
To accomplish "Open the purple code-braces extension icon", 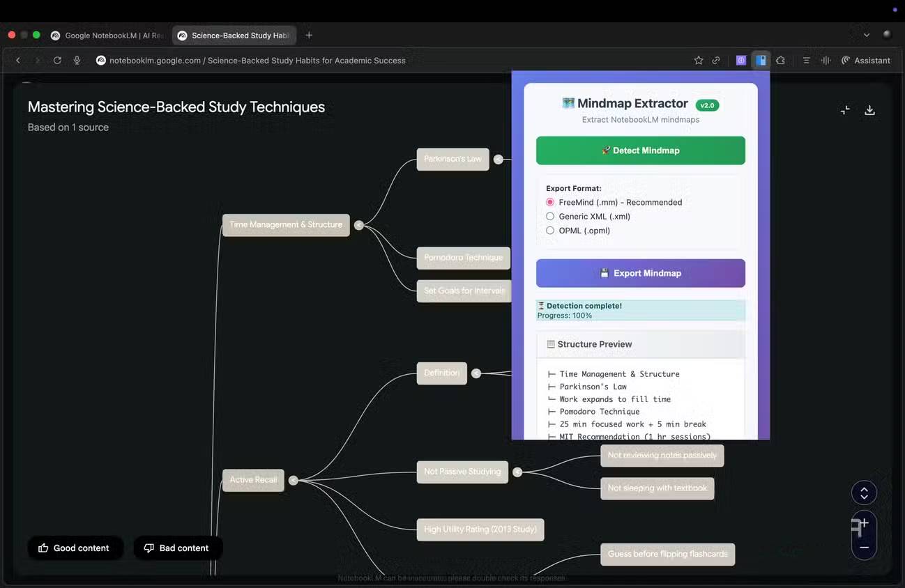I will [741, 61].
